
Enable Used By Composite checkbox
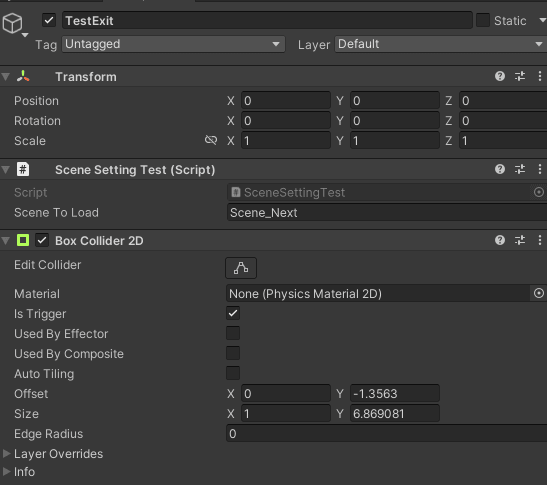[x=233, y=353]
